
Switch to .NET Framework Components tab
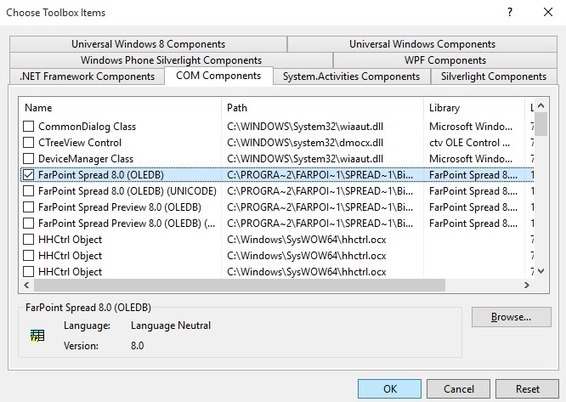click(x=87, y=77)
